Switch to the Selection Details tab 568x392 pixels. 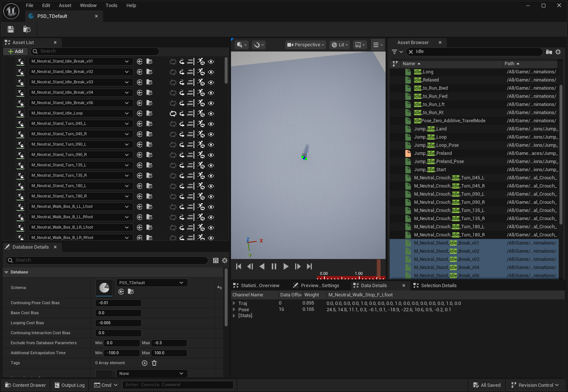coord(439,285)
